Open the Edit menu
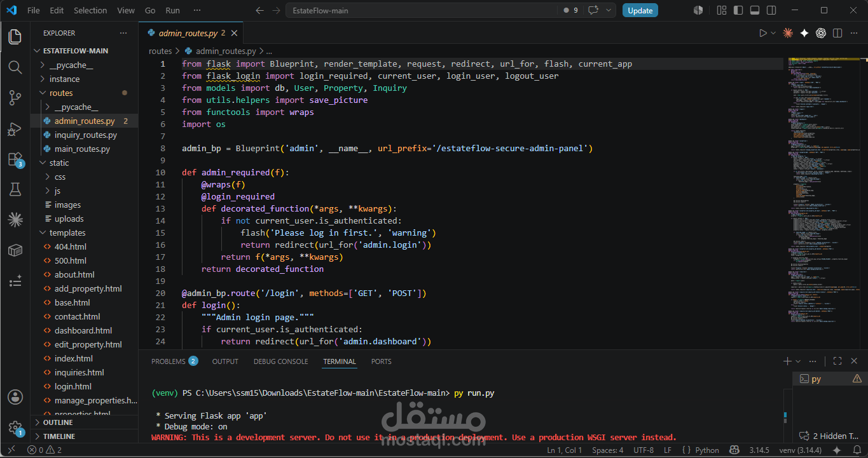This screenshot has width=868, height=458. [57, 10]
